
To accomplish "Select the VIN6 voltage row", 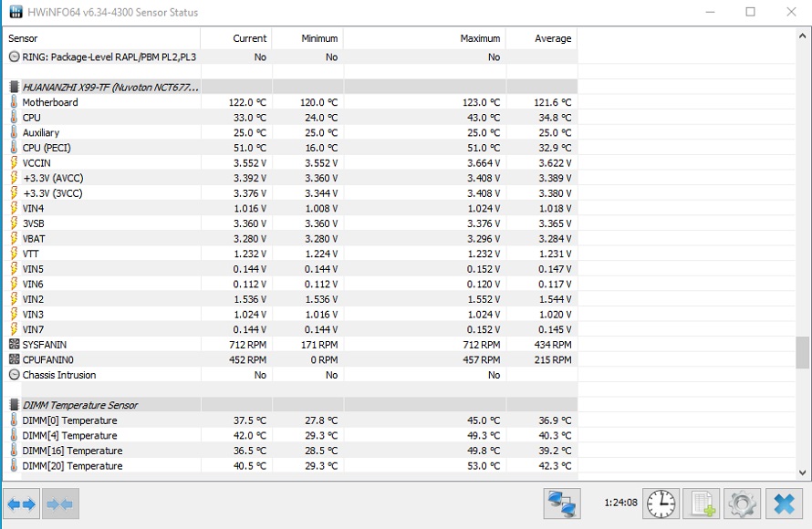I will point(290,284).
